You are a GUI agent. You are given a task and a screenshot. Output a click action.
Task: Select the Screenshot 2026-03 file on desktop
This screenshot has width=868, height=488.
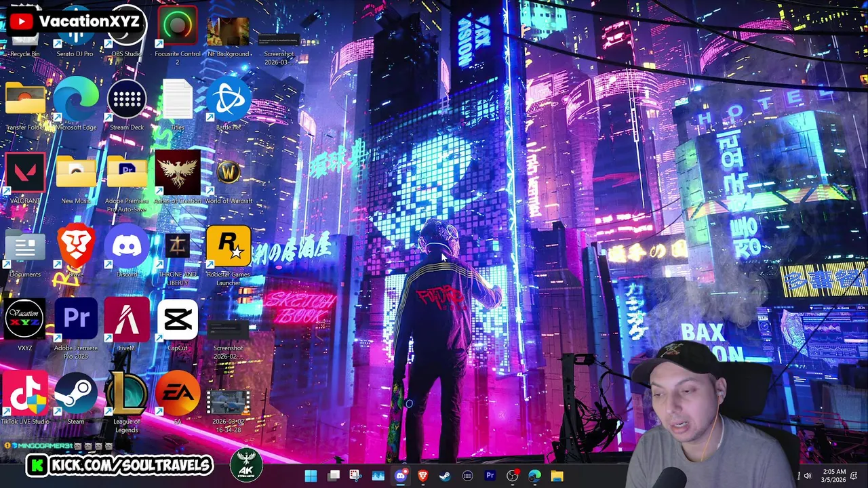[279, 47]
